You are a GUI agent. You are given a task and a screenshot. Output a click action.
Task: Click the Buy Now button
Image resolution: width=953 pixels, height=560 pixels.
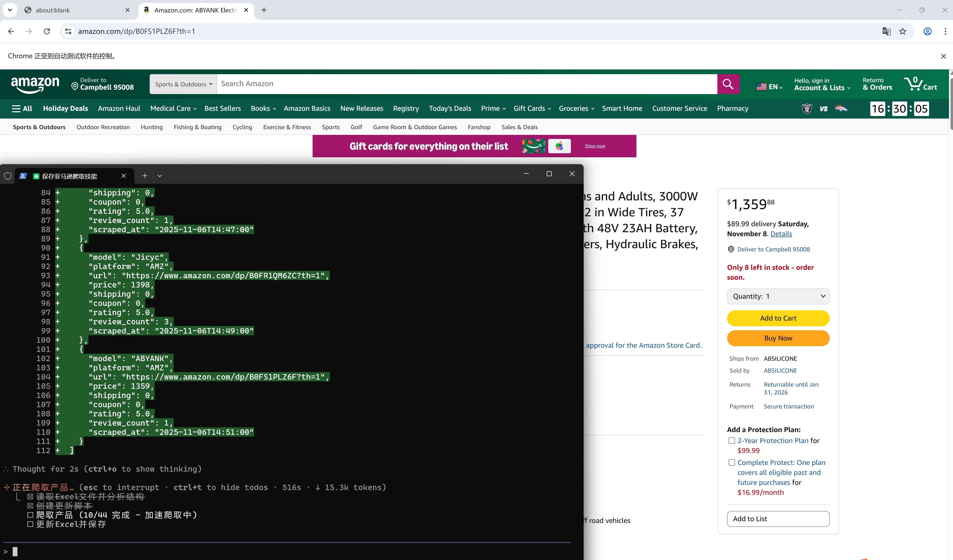pos(778,338)
